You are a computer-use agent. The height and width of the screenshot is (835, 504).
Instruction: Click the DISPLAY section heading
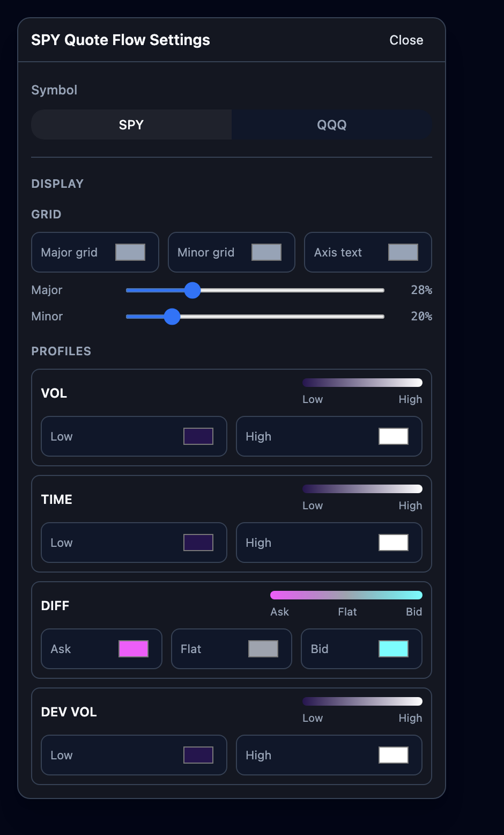(57, 184)
